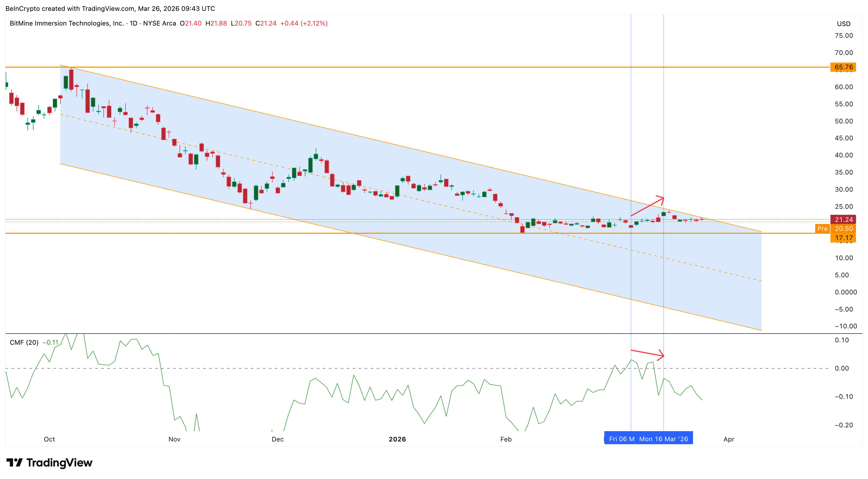Click the CMF value -0.11 readout
The image size is (868, 479).
click(x=50, y=342)
